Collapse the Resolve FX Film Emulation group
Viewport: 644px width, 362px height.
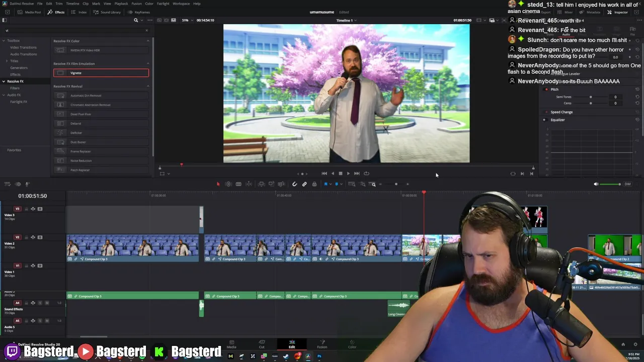tap(148, 63)
